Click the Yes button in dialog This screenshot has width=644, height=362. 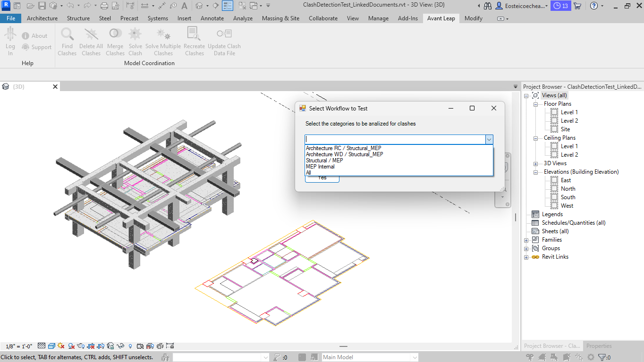(322, 178)
